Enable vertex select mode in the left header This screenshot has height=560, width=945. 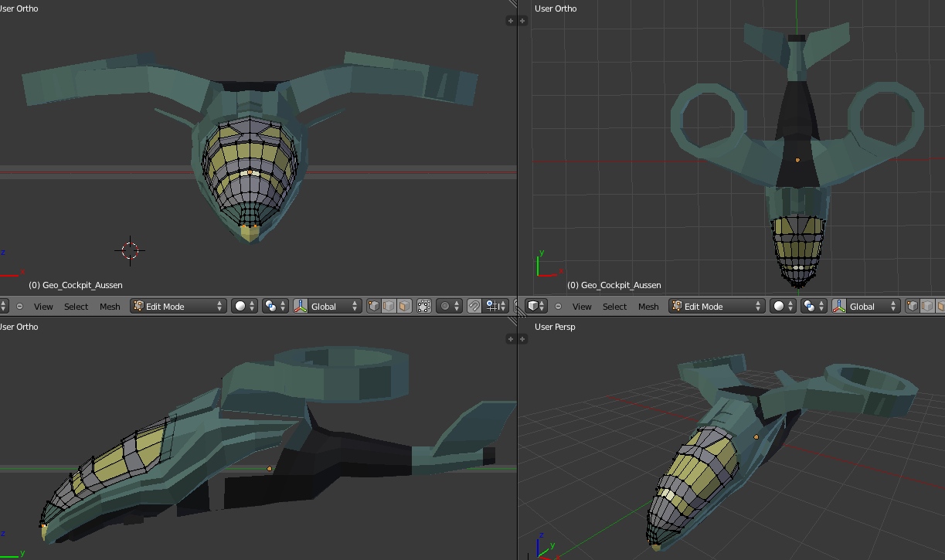click(374, 307)
